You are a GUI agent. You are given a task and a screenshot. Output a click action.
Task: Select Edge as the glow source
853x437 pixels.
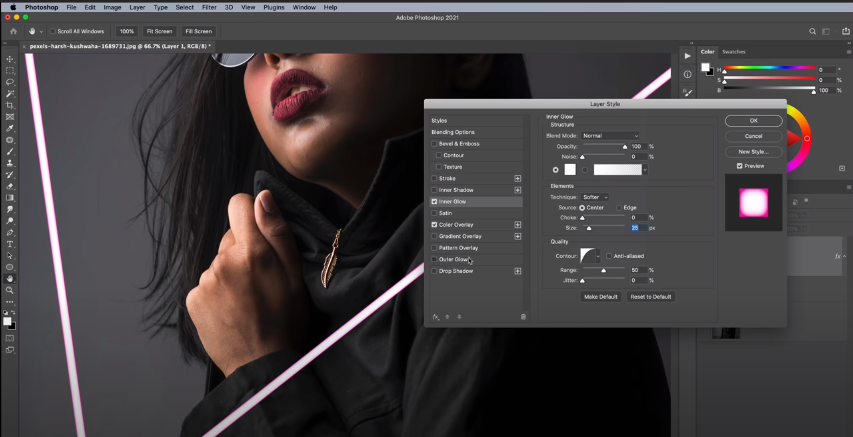(620, 207)
